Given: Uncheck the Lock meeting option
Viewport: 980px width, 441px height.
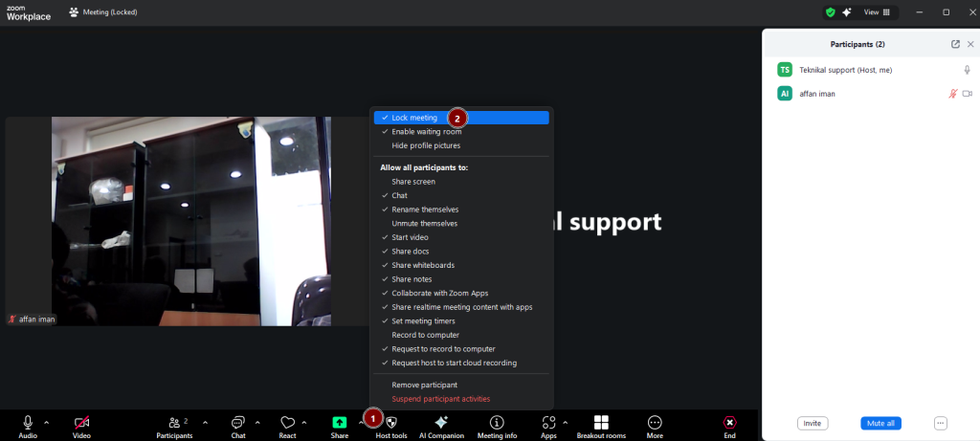Looking at the screenshot, I should pos(414,118).
